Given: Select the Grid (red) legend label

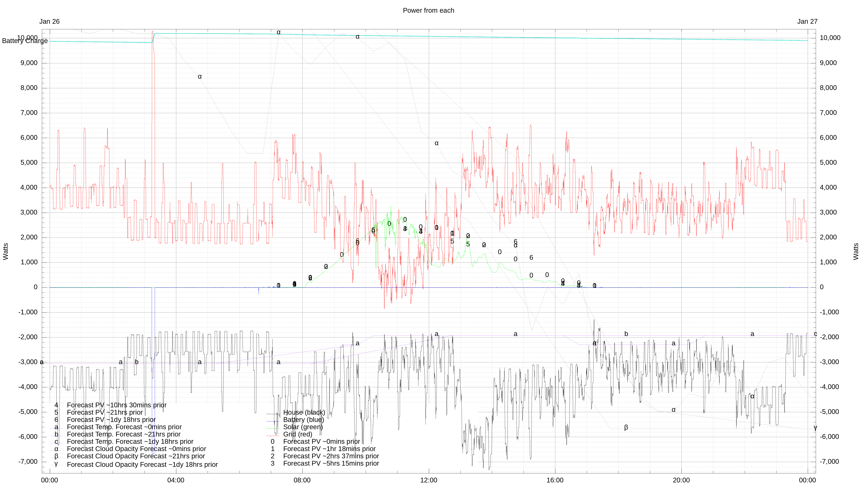Looking at the screenshot, I should tap(298, 434).
